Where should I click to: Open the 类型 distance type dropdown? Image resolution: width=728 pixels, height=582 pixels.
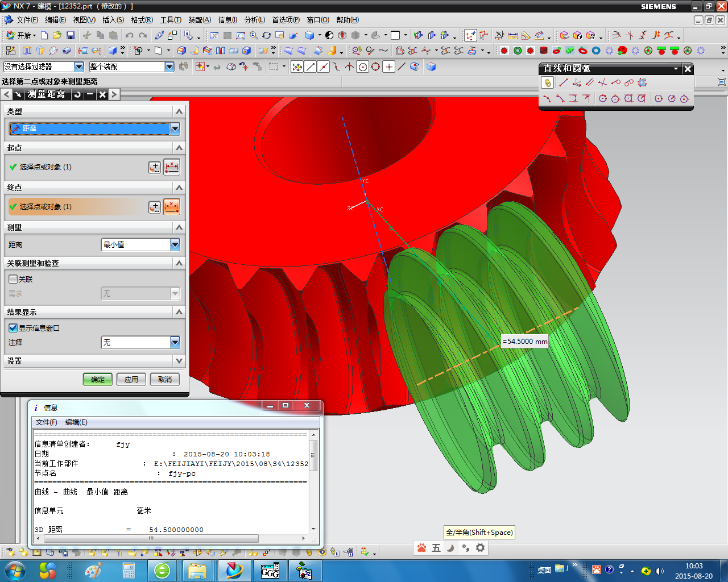(x=175, y=128)
